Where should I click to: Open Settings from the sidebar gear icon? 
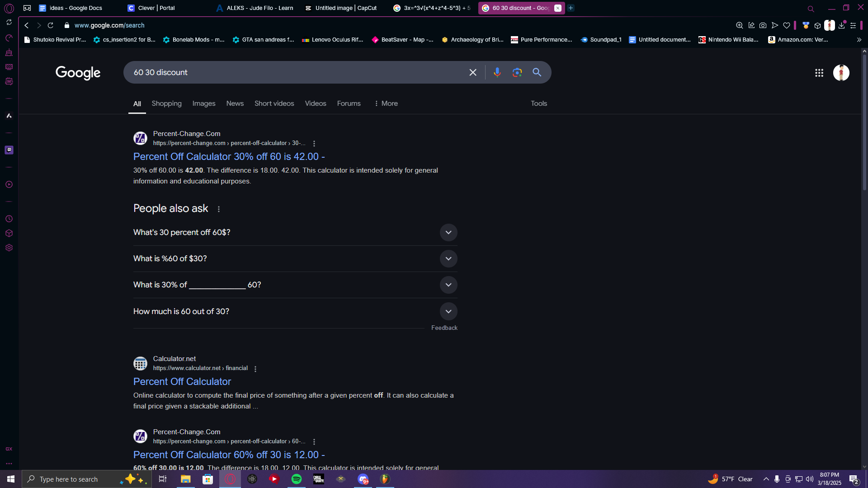9,248
